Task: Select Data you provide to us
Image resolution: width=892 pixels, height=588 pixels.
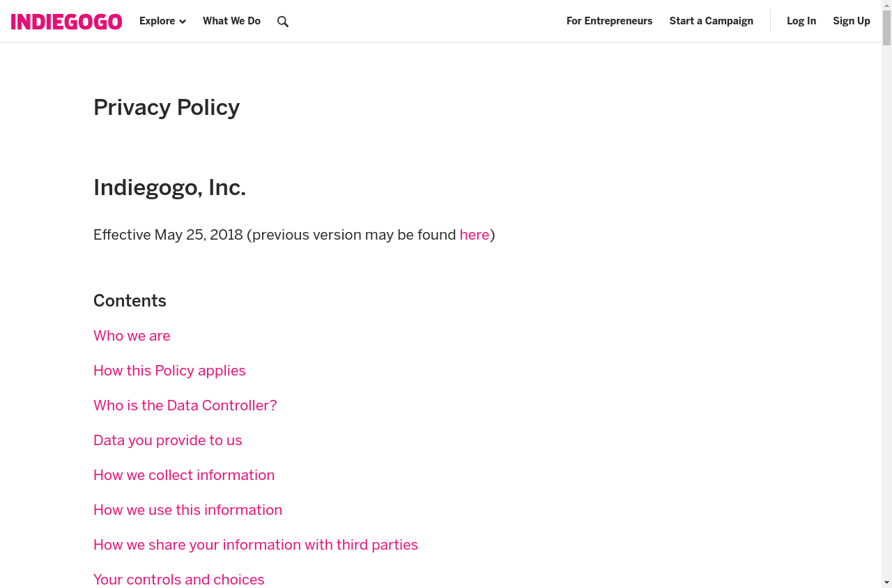Action: (168, 440)
